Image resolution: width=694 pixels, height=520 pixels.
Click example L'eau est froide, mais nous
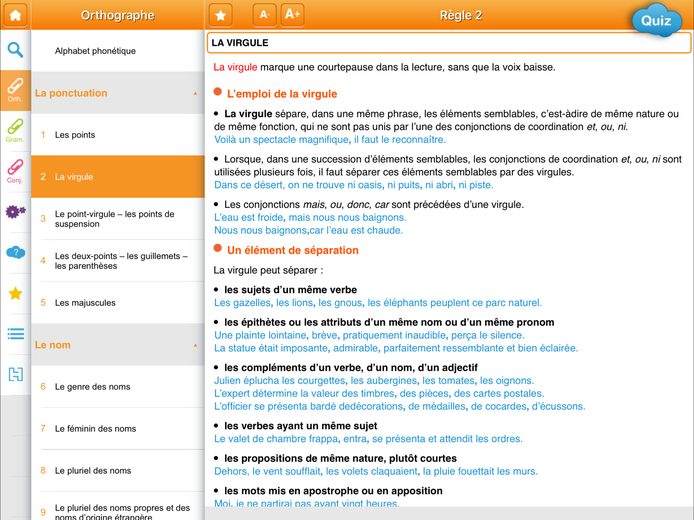click(310, 217)
